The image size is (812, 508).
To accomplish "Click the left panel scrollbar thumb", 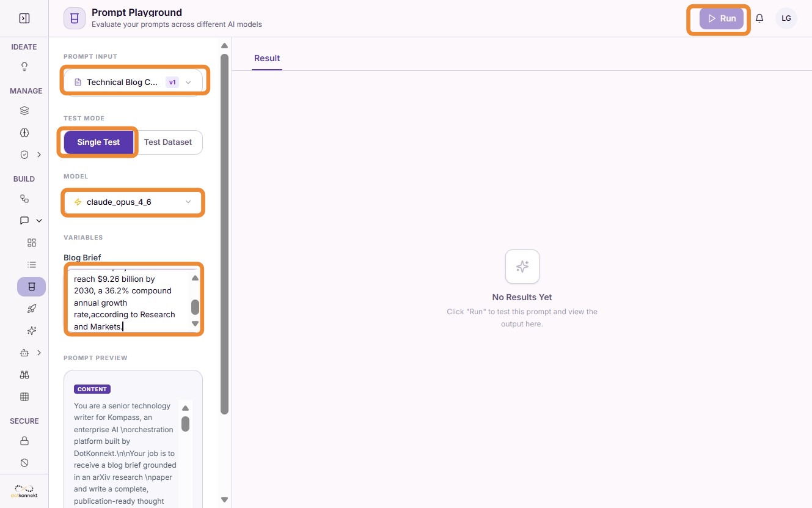I will click(224, 234).
